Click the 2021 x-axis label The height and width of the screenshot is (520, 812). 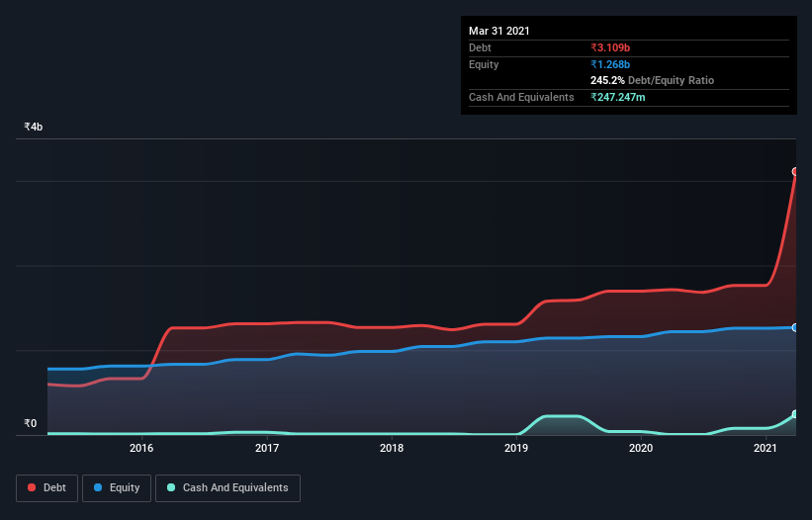[x=766, y=448]
